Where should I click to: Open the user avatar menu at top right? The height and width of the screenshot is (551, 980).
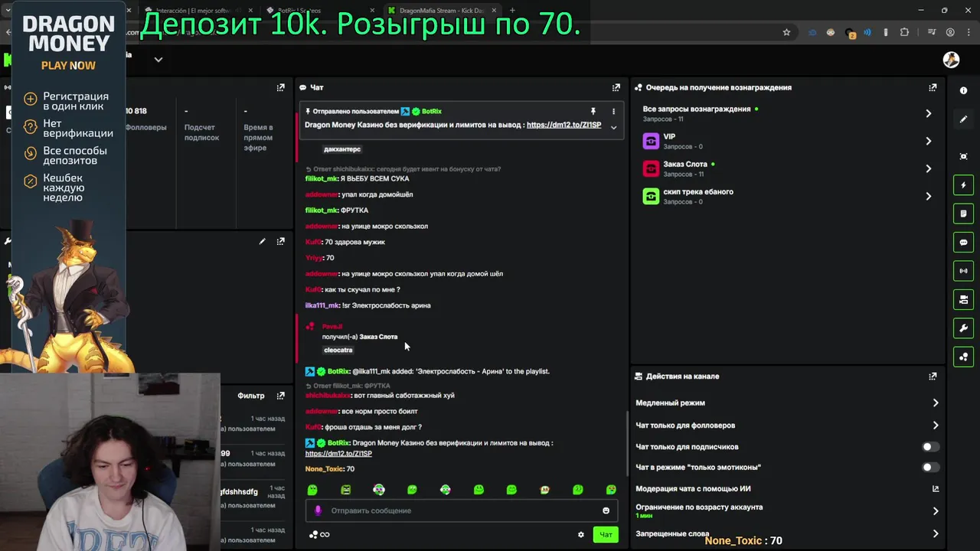tap(951, 60)
